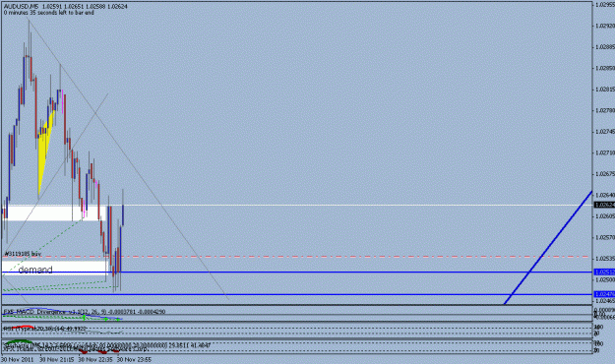
Task: Click the 1.02465 price scale label
Action: pos(605,301)
